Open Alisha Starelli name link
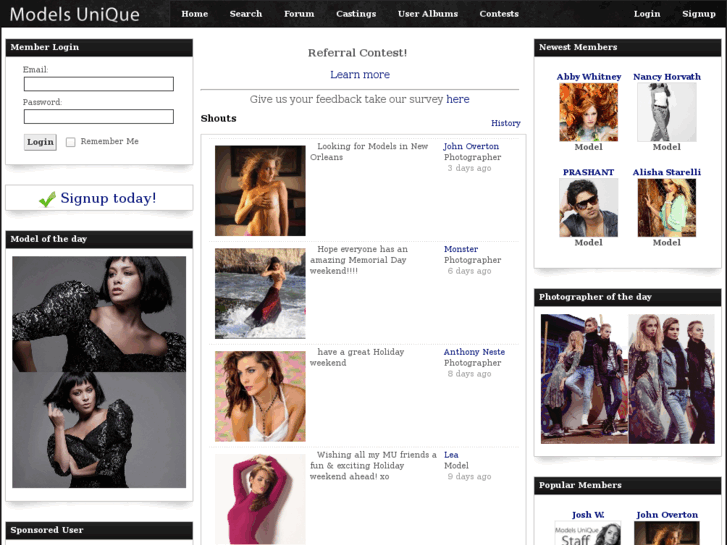Screen dimensions: 727x545 [x=667, y=172]
